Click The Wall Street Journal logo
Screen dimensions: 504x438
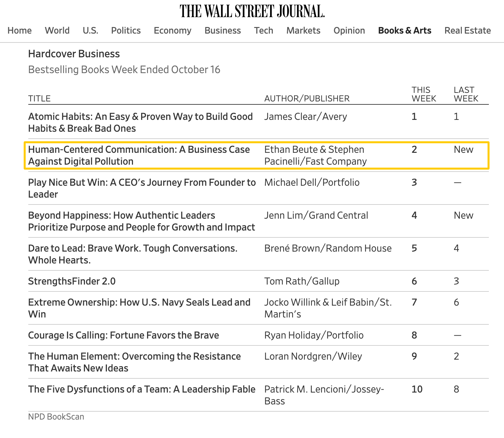pos(252,11)
